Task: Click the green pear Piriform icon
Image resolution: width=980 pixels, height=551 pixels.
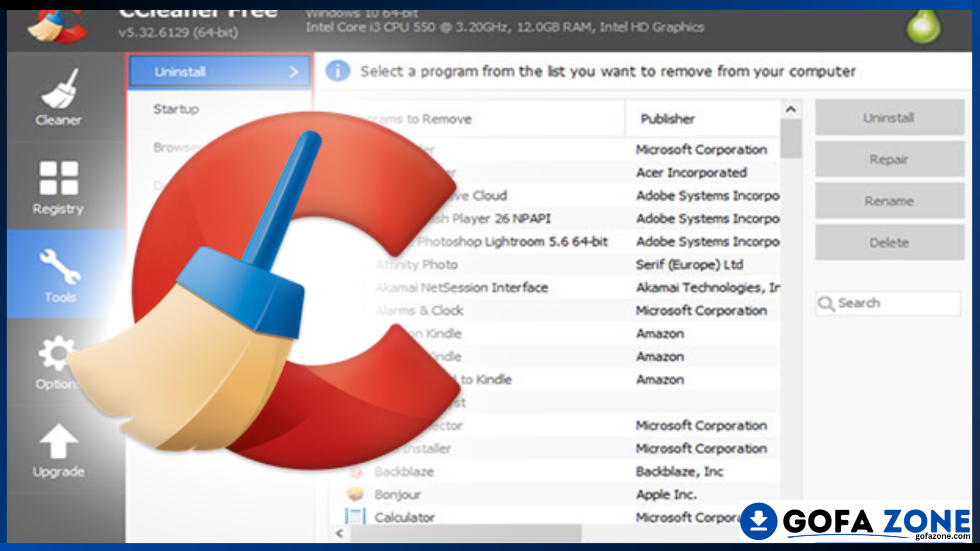Action: click(923, 27)
